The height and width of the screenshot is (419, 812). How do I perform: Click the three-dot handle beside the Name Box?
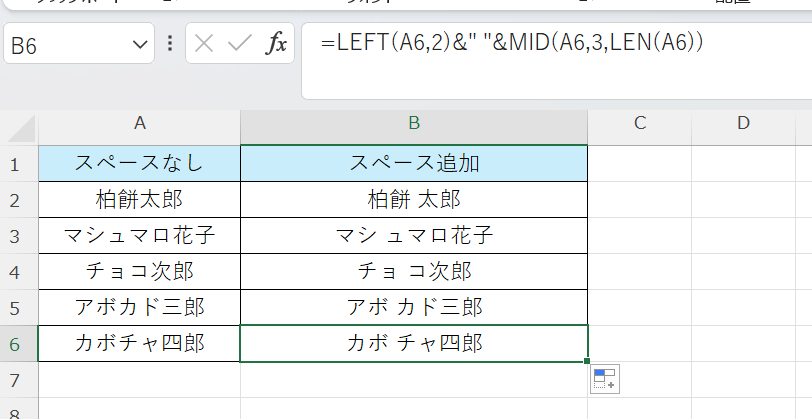click(x=170, y=44)
